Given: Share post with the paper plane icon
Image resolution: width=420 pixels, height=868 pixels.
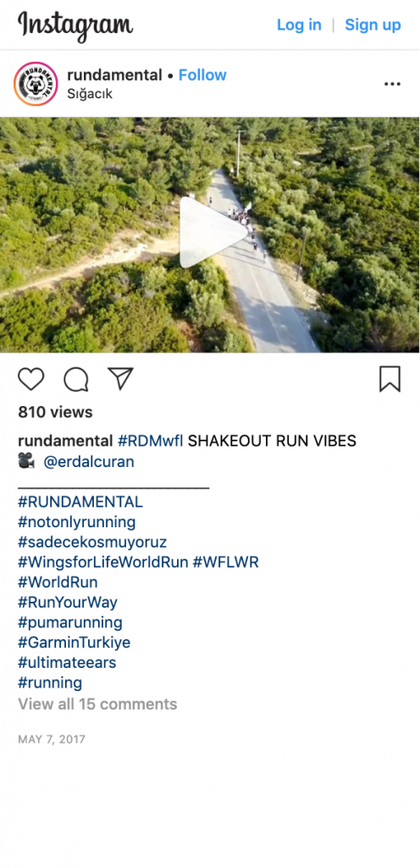Looking at the screenshot, I should 120,379.
